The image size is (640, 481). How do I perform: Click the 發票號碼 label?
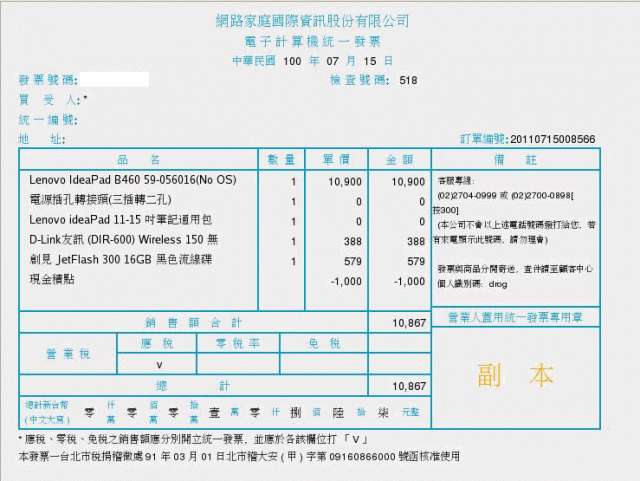pos(48,80)
